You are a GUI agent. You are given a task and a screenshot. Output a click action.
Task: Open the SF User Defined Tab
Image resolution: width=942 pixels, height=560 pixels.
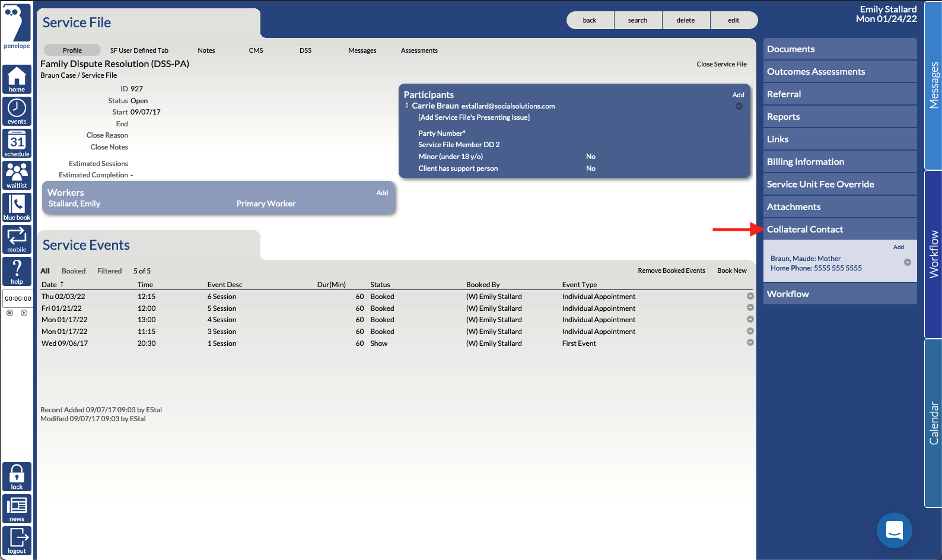pos(139,50)
